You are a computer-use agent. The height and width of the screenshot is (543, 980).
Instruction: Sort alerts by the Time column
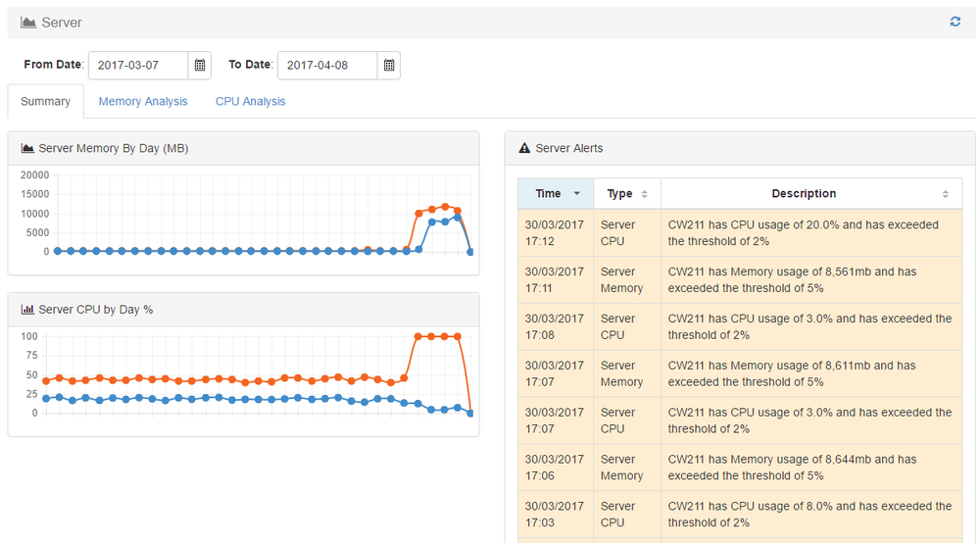point(556,194)
